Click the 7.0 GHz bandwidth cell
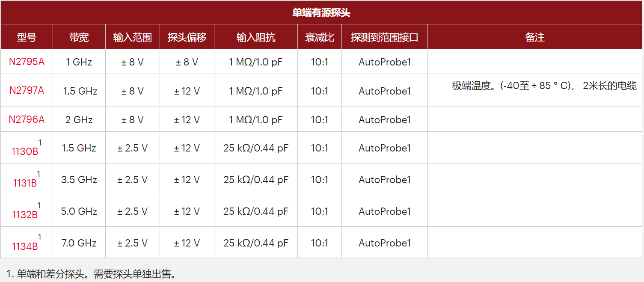 [x=79, y=243]
